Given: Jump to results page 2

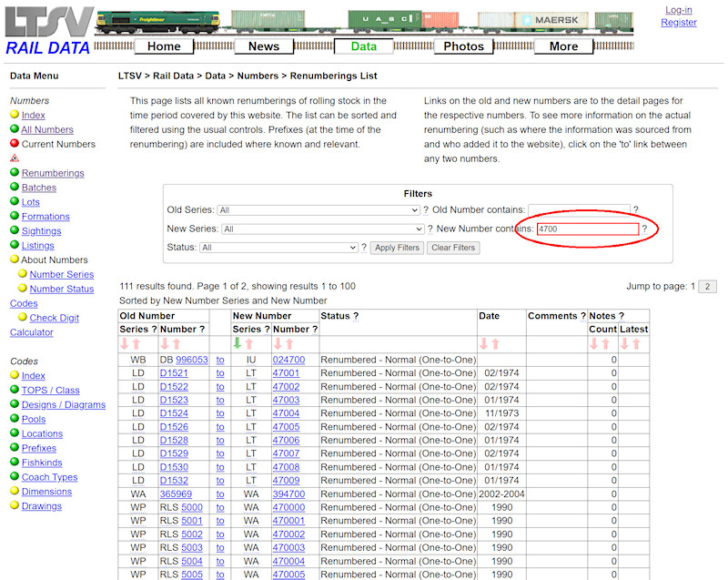Looking at the screenshot, I should [x=707, y=287].
